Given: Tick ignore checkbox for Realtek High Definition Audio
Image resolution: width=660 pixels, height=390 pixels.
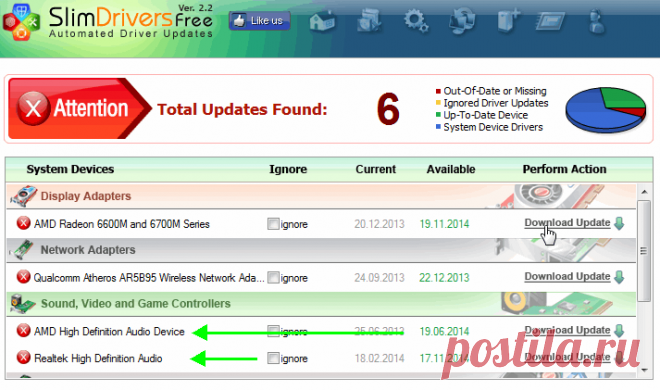Looking at the screenshot, I should click(x=273, y=358).
